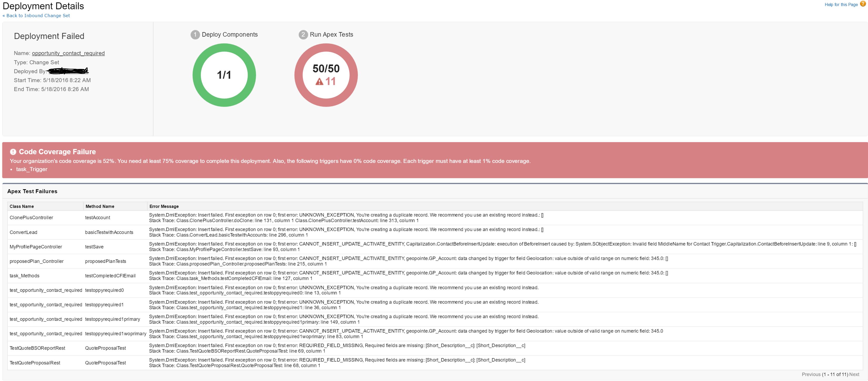Click the Method Name column header
This screenshot has height=381, width=868.
tap(100, 206)
